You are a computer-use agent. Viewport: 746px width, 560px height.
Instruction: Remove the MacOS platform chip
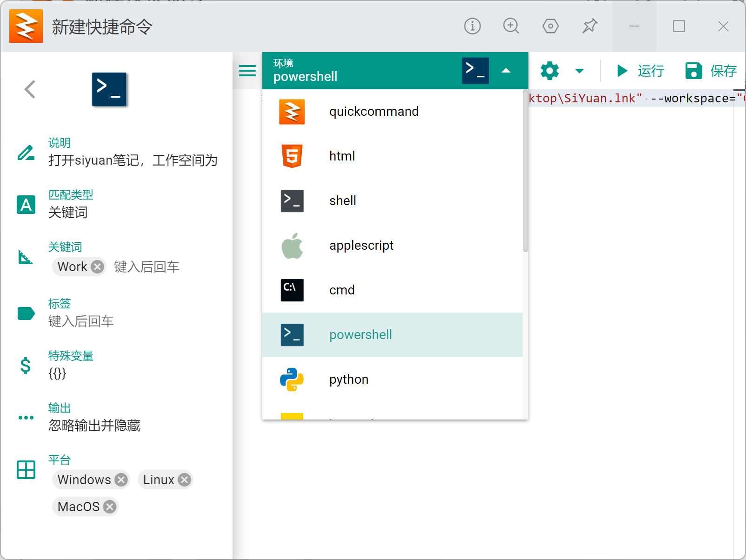(x=110, y=507)
